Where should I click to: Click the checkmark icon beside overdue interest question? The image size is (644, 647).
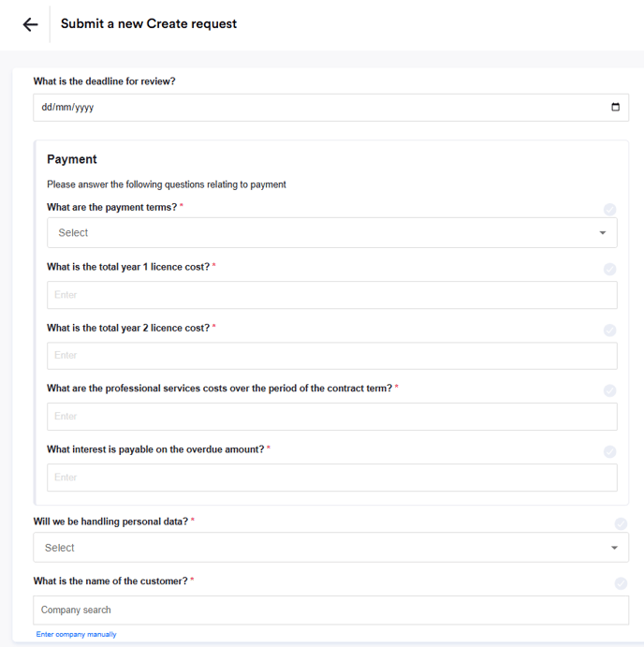[610, 451]
